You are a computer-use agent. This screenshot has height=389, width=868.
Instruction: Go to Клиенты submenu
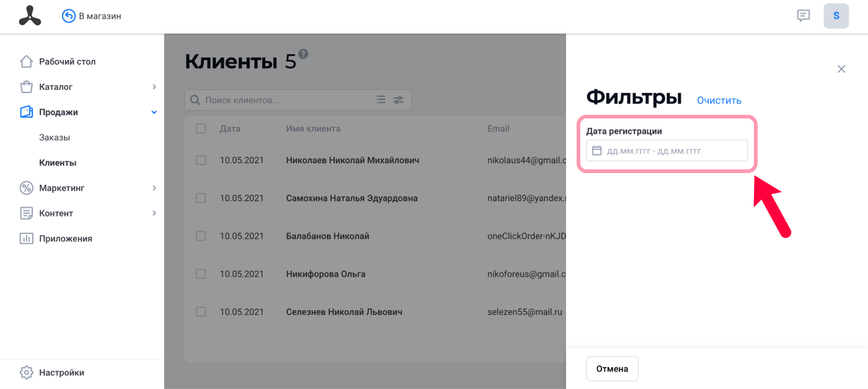(58, 163)
